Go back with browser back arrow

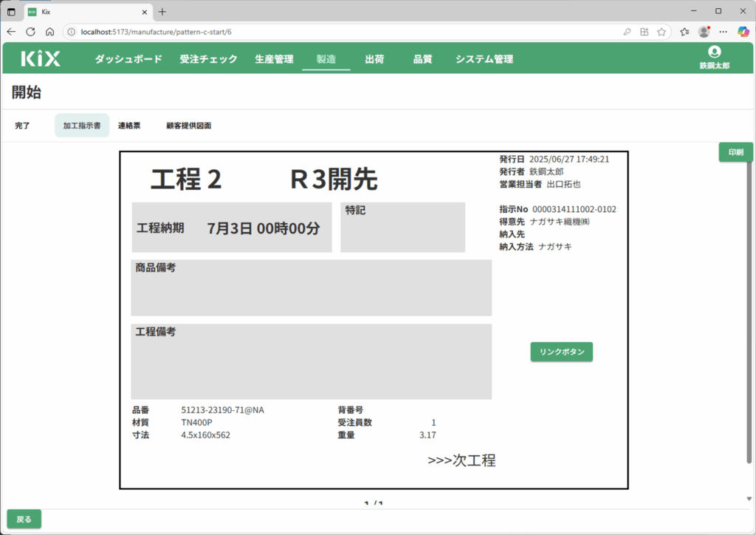(x=11, y=32)
